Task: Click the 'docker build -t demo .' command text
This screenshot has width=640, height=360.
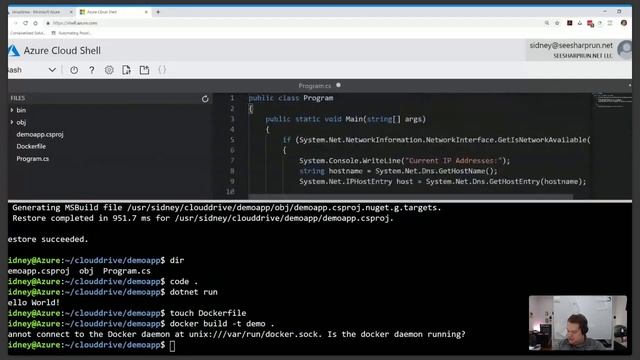Action: click(222, 324)
